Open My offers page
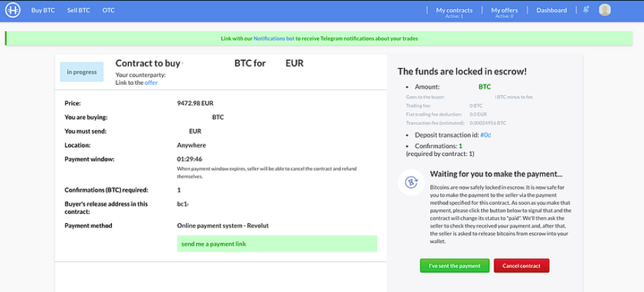The image size is (644, 292). [504, 12]
